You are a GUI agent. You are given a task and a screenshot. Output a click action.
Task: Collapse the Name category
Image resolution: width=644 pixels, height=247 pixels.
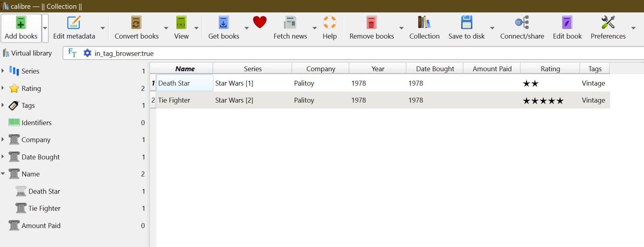(3, 174)
